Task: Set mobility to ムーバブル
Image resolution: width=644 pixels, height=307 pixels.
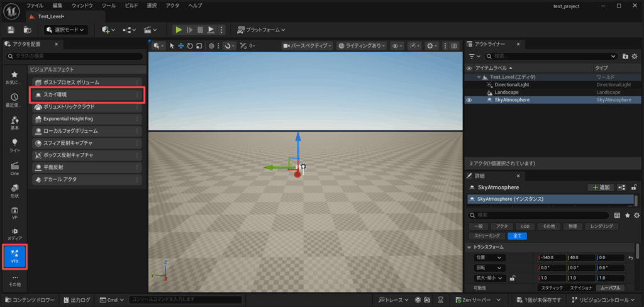Action: 610,288
